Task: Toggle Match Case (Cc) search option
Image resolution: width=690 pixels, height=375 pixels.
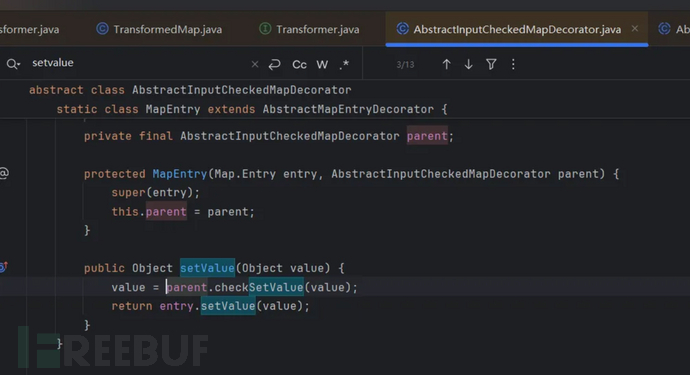Action: 299,65
